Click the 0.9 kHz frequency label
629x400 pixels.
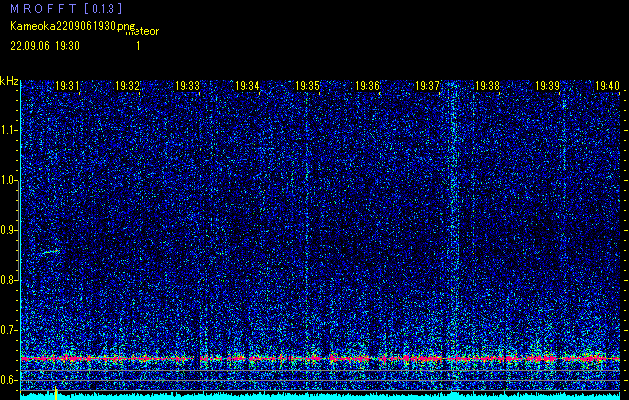[x=9, y=230]
